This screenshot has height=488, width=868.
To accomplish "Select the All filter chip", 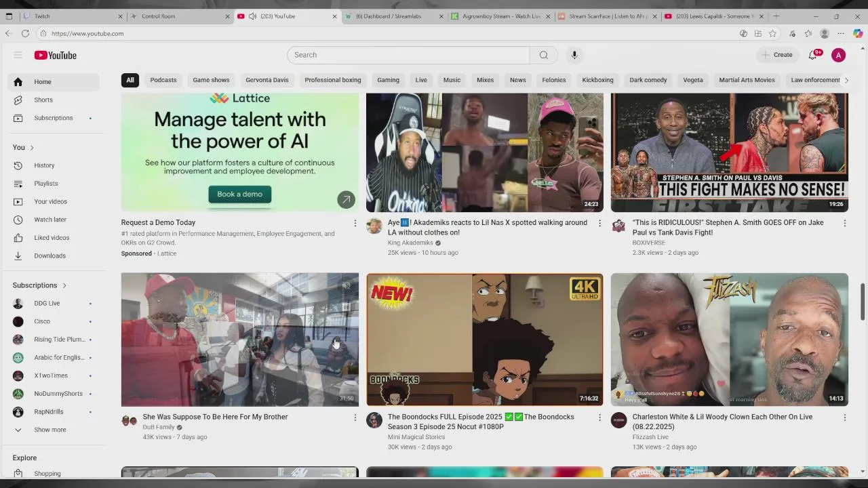I will click(130, 80).
